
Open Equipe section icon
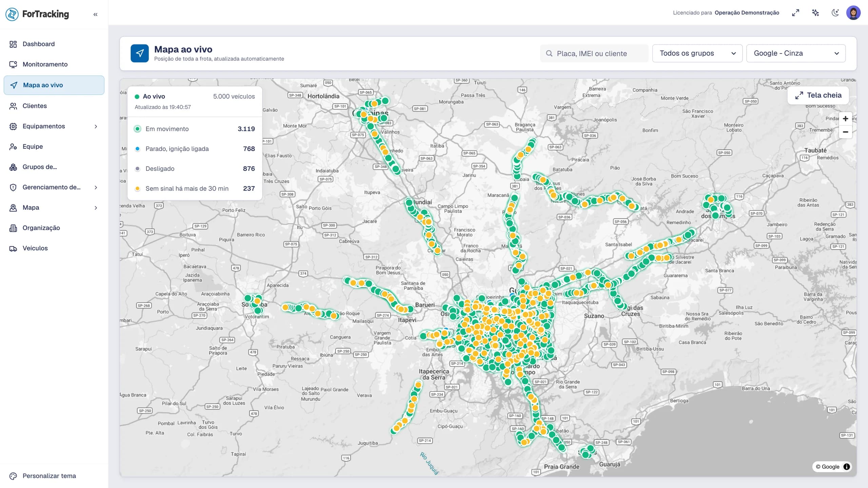pyautogui.click(x=13, y=147)
